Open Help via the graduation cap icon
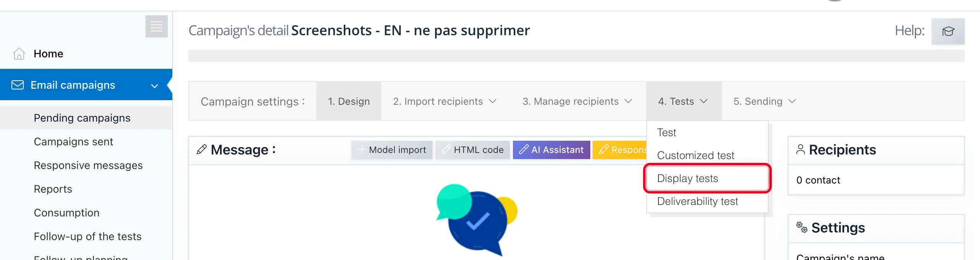Screen dimensions: 980x260 (948, 31)
